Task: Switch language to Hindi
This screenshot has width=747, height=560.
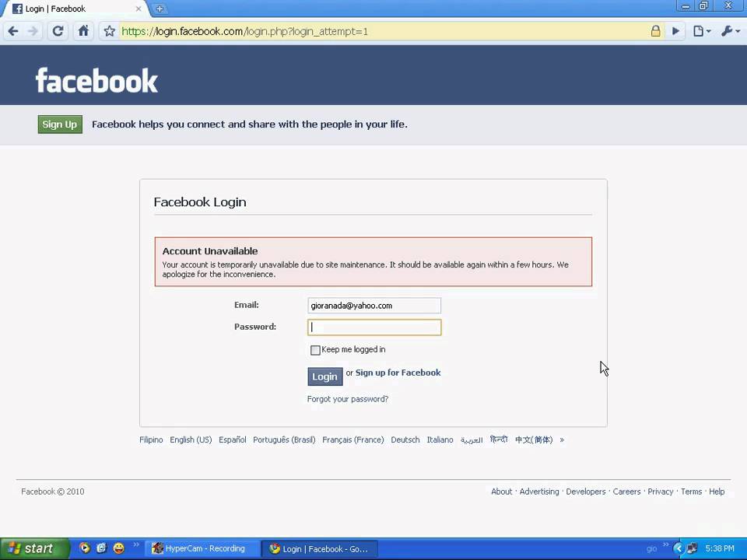Action: 499,440
